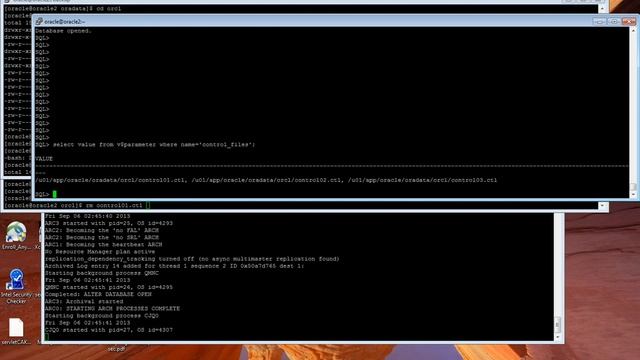Select the sec.pdf desktop file label
The image size is (640, 360).
pos(116,349)
